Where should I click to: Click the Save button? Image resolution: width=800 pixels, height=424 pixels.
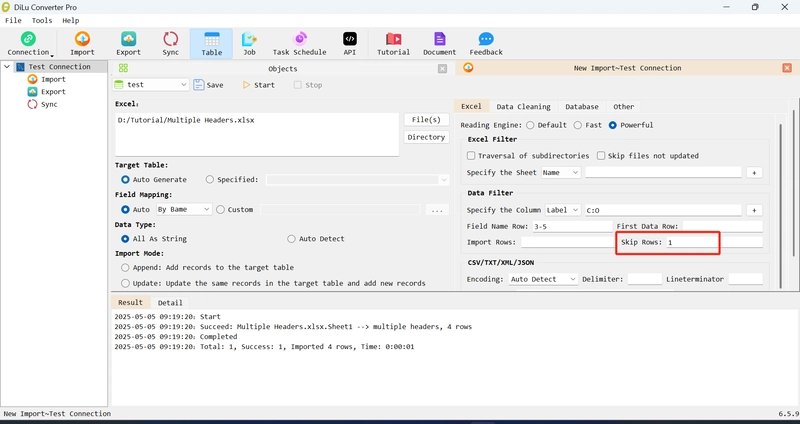(x=209, y=85)
